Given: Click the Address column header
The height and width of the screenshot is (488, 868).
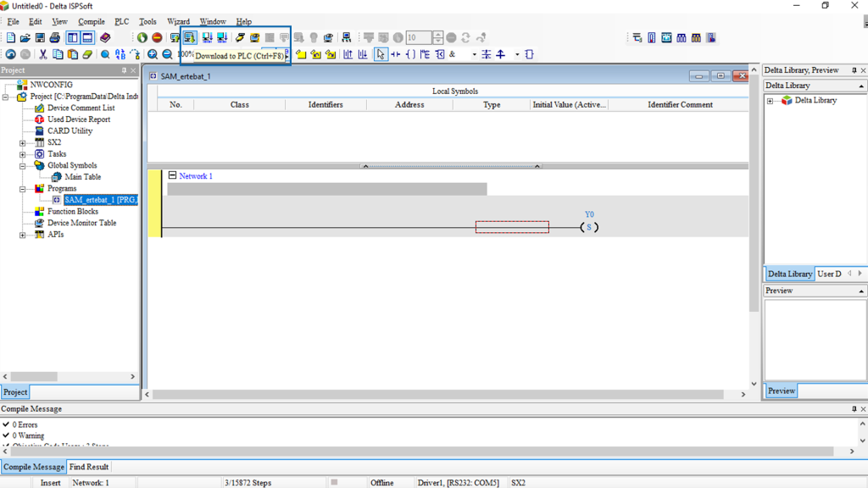Looking at the screenshot, I should click(409, 104).
